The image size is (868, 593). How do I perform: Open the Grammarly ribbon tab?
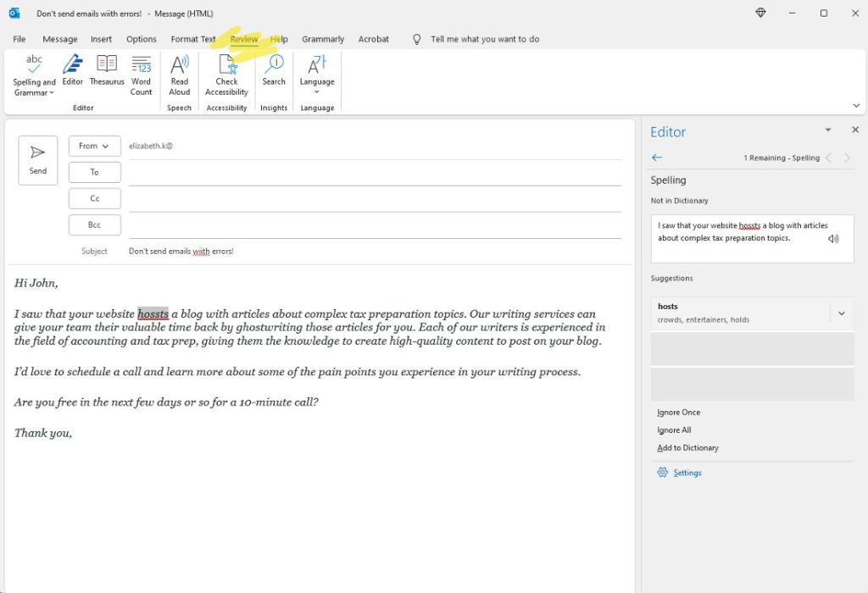(322, 39)
